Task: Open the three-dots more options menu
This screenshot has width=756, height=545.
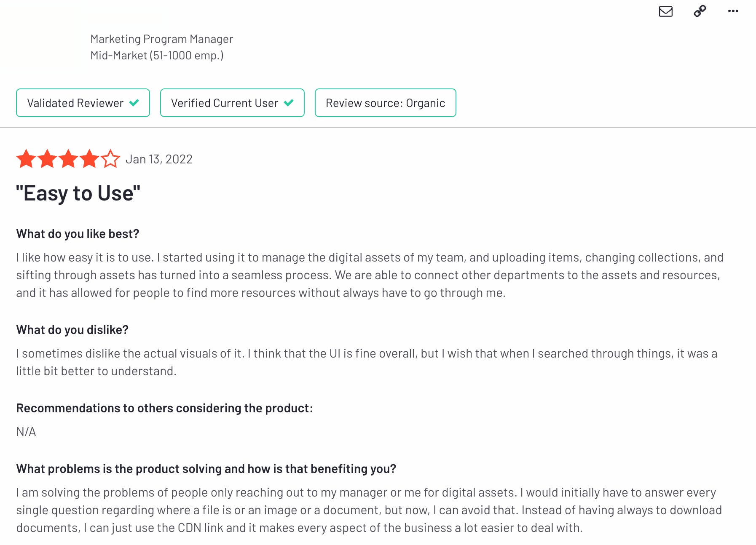Action: click(x=733, y=11)
